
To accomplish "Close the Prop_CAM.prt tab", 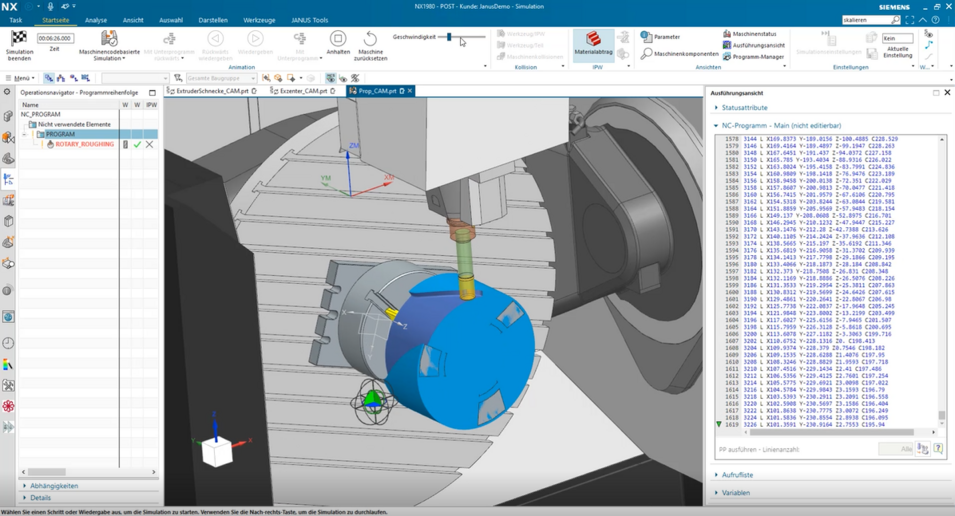I will (410, 91).
